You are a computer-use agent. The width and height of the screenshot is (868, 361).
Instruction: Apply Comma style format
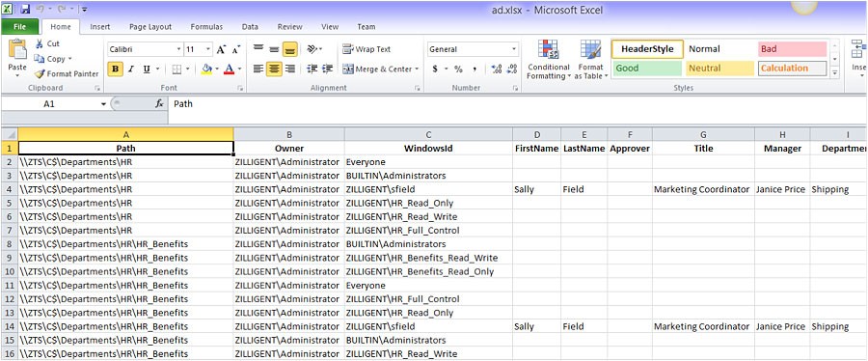[x=475, y=69]
